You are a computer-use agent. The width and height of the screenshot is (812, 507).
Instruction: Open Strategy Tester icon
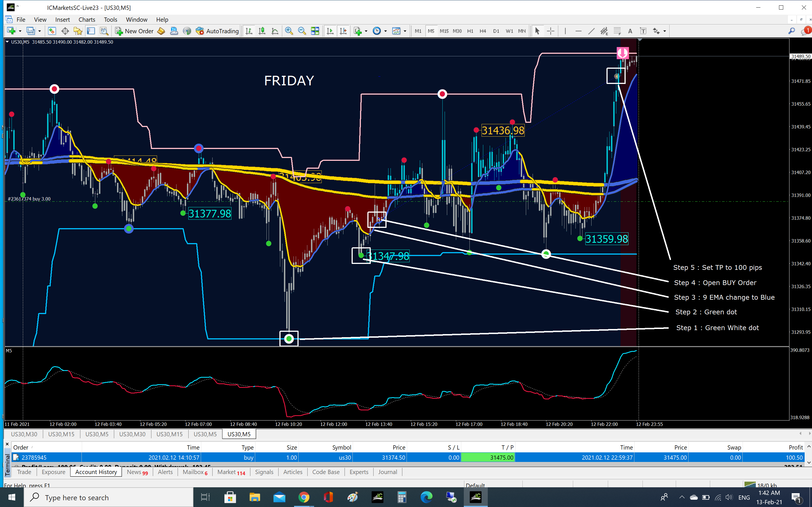pos(104,31)
